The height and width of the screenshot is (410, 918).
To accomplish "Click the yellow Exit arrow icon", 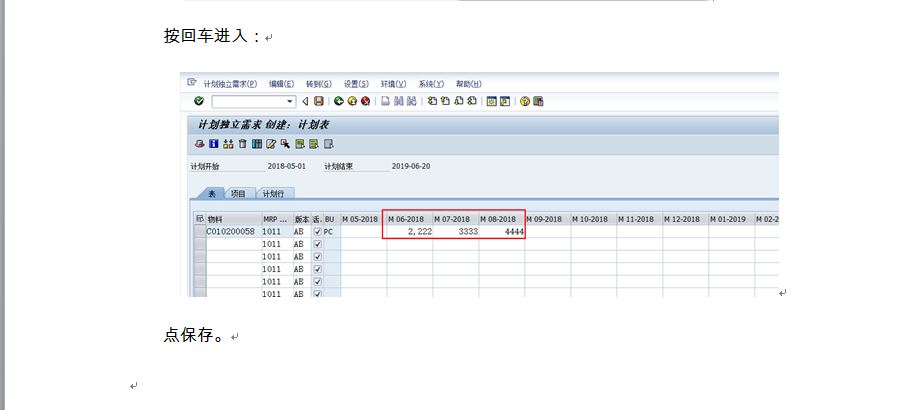I will [x=352, y=101].
